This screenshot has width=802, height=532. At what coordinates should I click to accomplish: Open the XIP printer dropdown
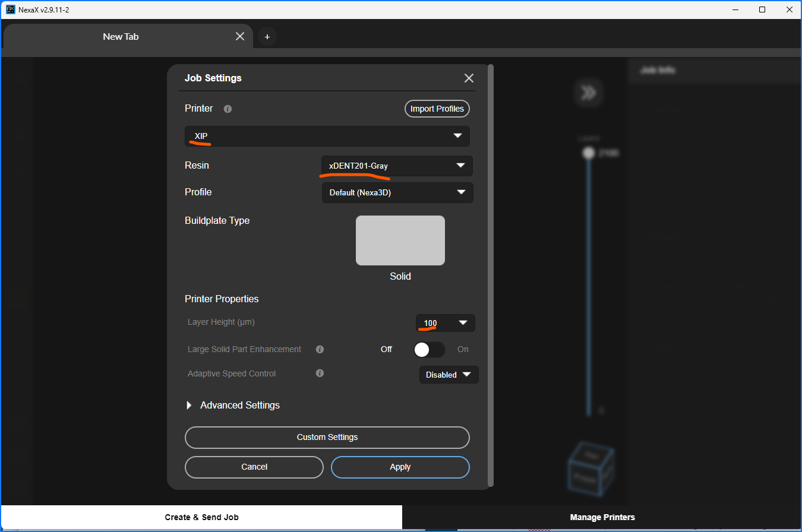(x=327, y=136)
